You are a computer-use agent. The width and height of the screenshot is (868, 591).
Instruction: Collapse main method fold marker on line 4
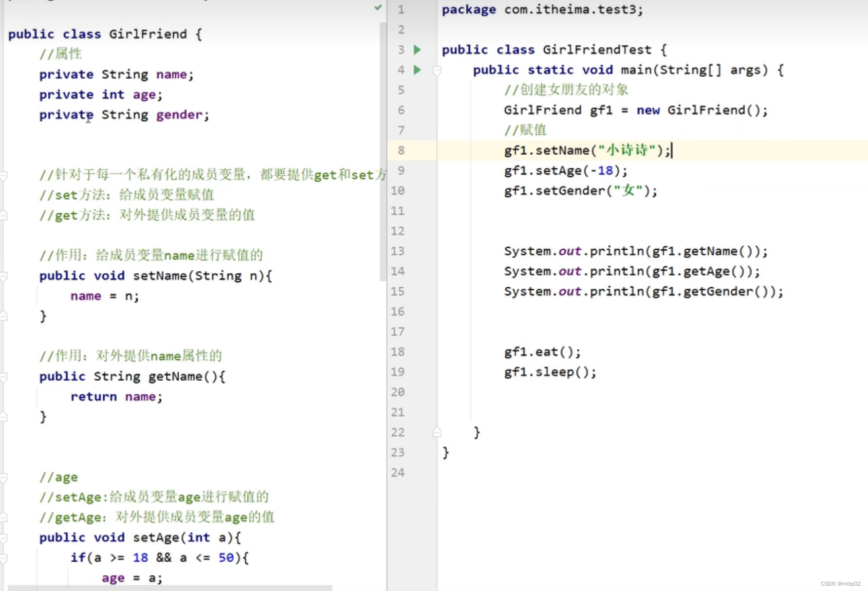pos(437,71)
